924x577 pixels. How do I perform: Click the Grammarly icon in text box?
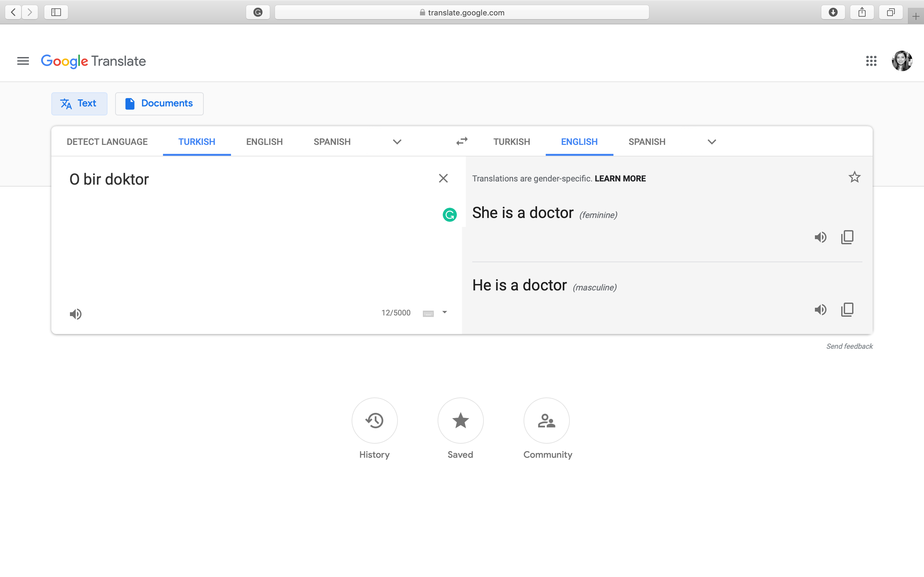point(449,215)
